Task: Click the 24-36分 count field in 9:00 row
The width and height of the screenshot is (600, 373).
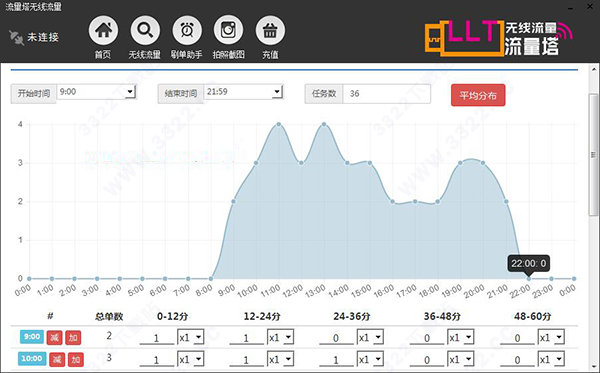Action: tap(336, 338)
